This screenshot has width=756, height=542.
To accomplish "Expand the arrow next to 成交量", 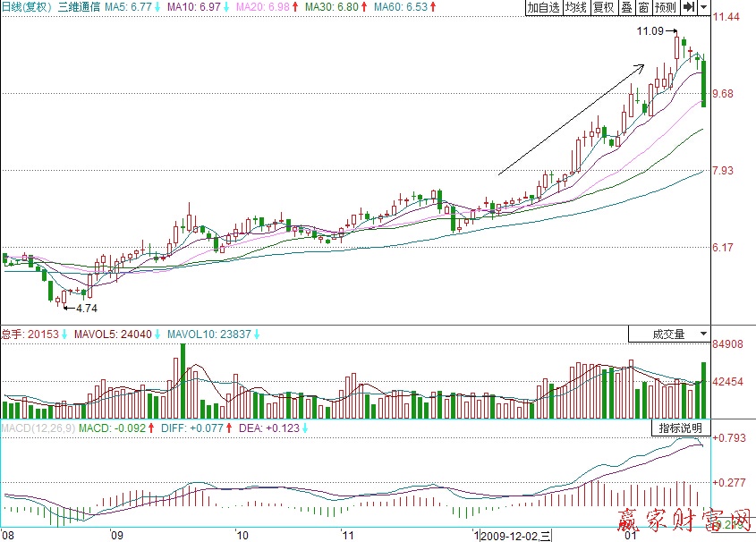I will 703,335.
